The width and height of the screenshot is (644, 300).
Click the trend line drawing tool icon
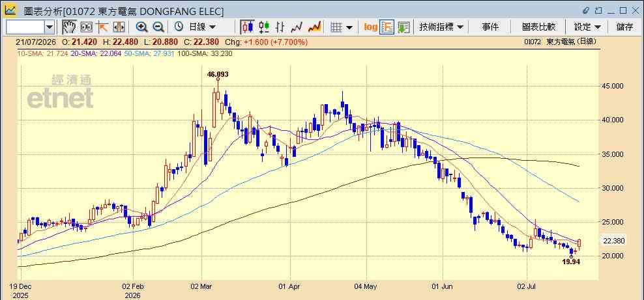pos(102,27)
